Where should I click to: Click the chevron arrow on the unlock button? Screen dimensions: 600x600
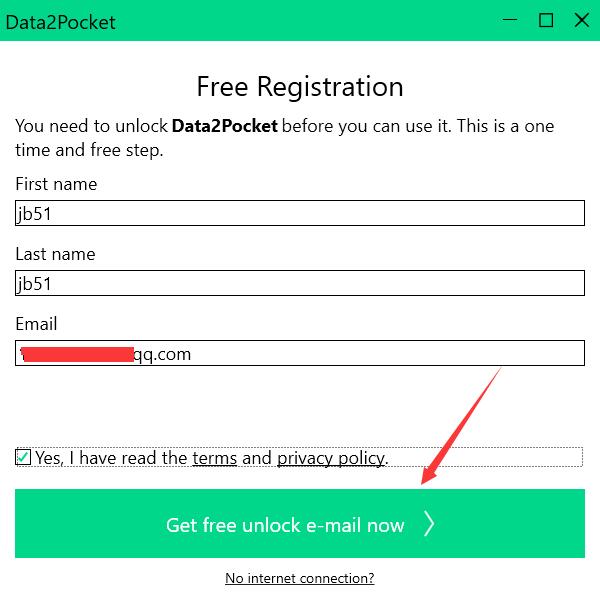pyautogui.click(x=429, y=524)
